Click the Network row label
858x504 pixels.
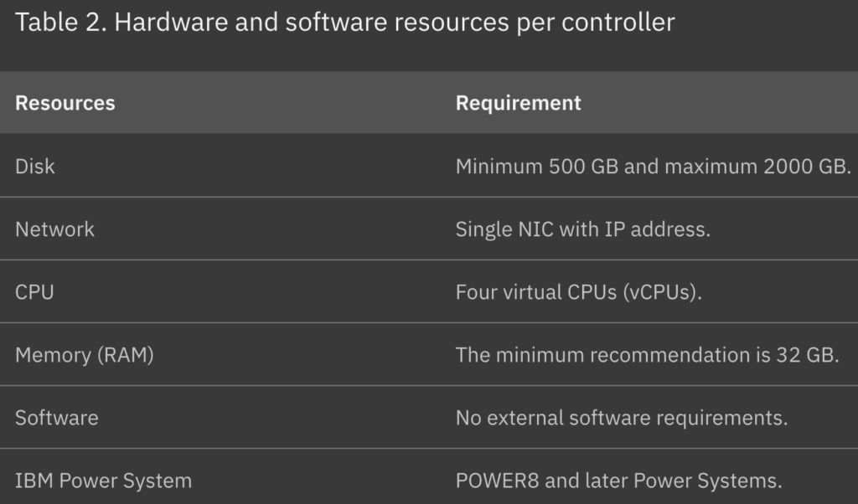pos(54,229)
